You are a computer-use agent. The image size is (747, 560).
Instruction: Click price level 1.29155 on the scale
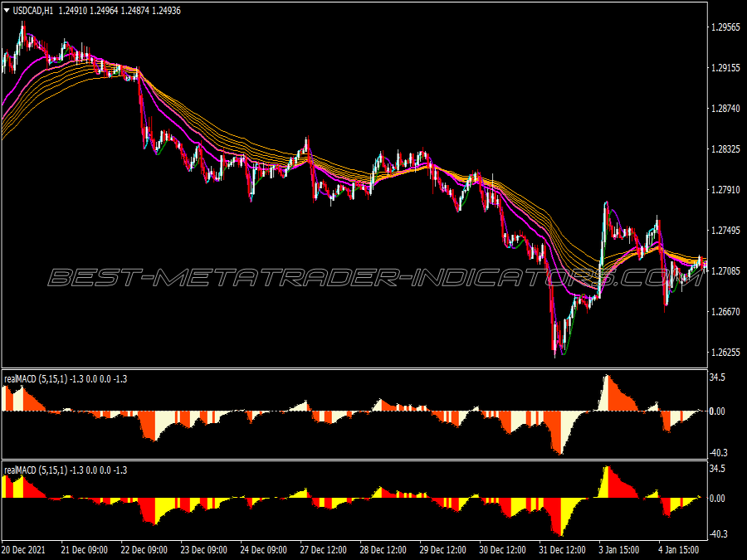click(x=726, y=68)
